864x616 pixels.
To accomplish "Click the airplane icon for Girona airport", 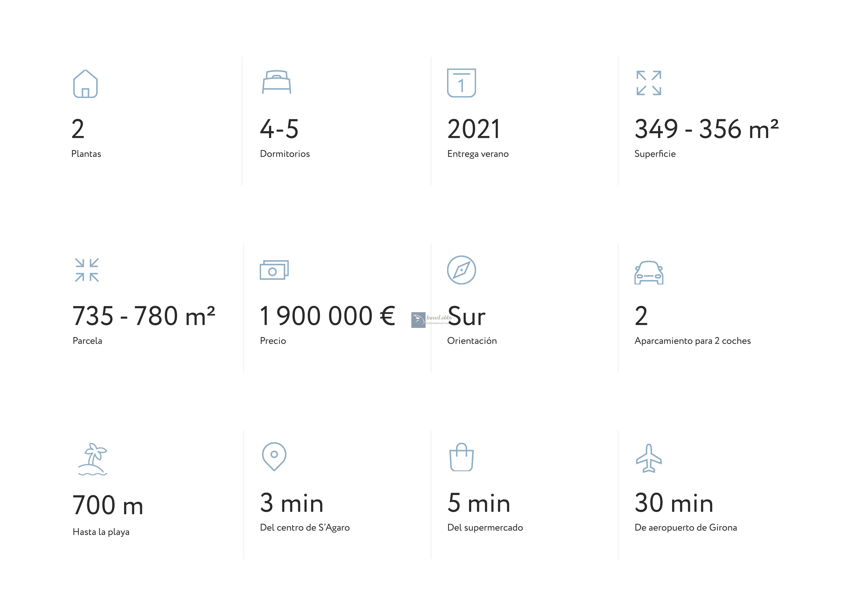I will coord(649,458).
